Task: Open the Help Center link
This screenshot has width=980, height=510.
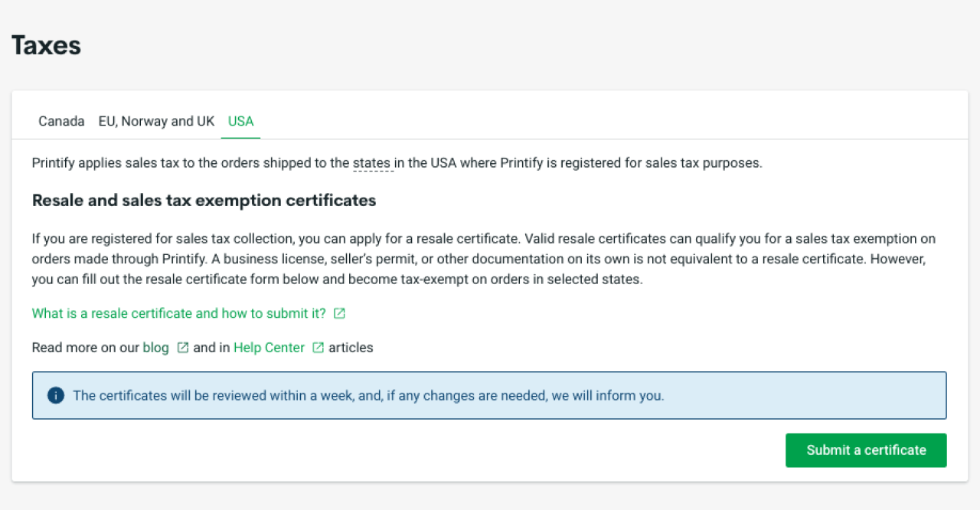Action: pos(269,348)
